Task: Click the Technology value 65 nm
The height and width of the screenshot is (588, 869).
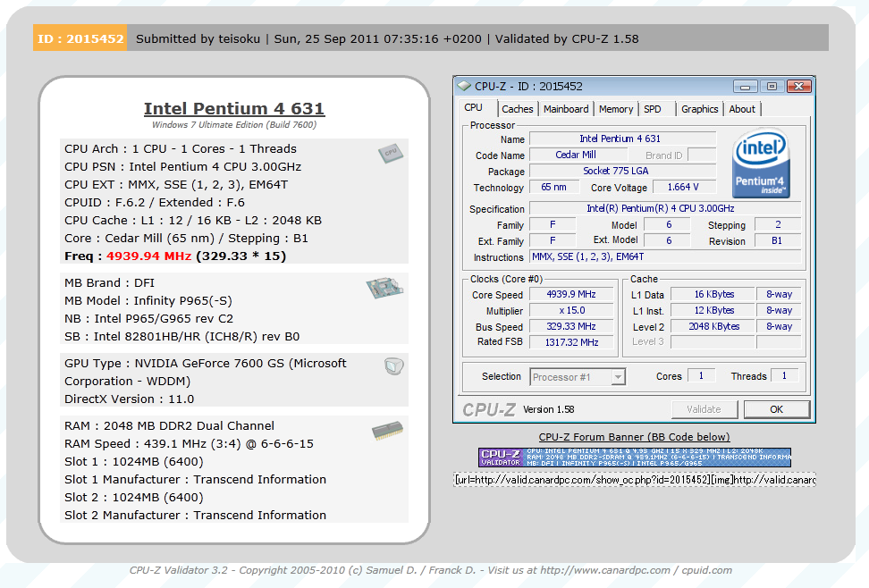Action: (x=553, y=188)
